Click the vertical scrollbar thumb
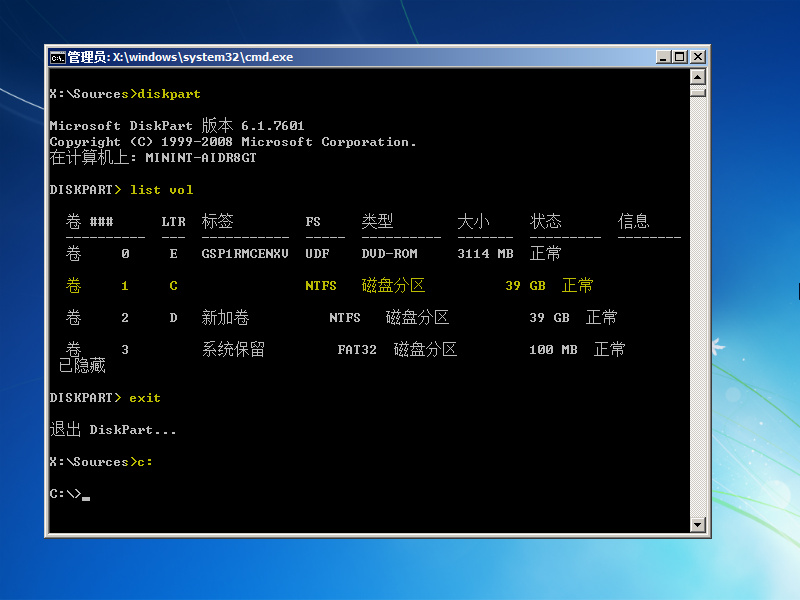 (x=697, y=92)
